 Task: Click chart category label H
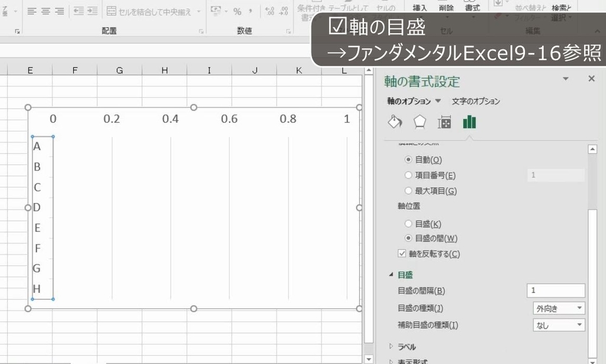point(37,289)
